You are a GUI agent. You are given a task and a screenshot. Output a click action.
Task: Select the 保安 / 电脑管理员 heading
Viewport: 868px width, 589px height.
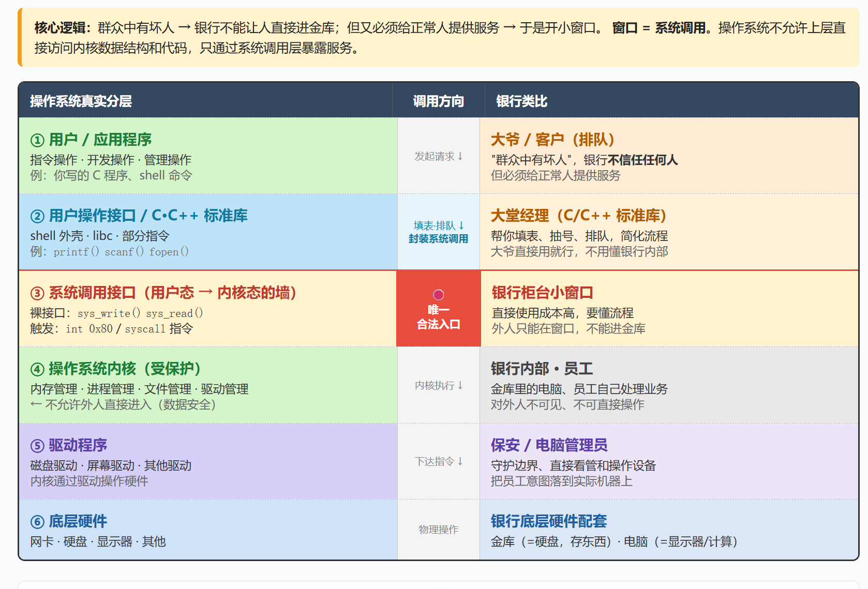(x=549, y=445)
